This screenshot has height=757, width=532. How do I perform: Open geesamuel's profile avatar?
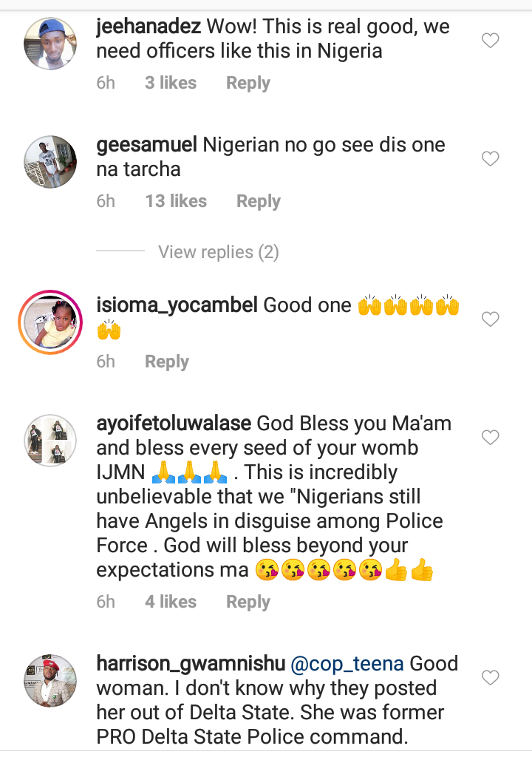(x=51, y=161)
